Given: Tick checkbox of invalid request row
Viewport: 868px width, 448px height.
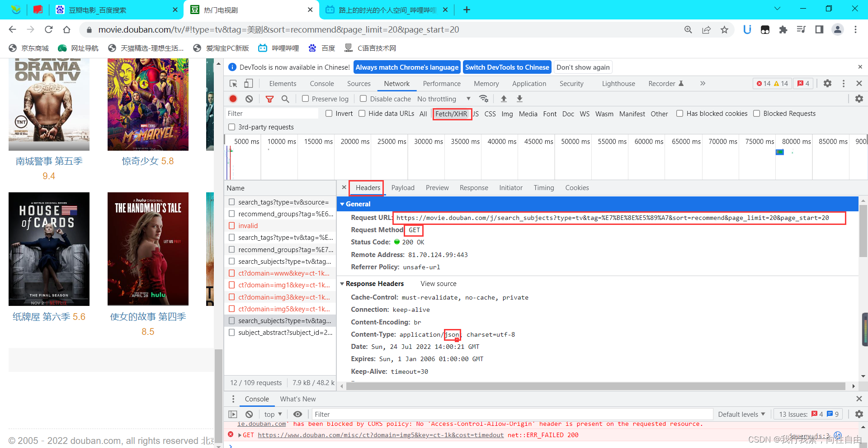Looking at the screenshot, I should coord(232,225).
